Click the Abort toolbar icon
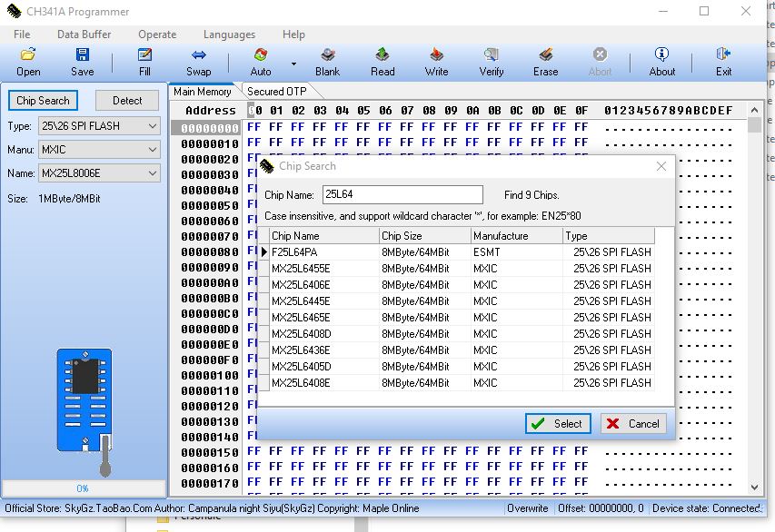775x532 pixels. pos(600,62)
